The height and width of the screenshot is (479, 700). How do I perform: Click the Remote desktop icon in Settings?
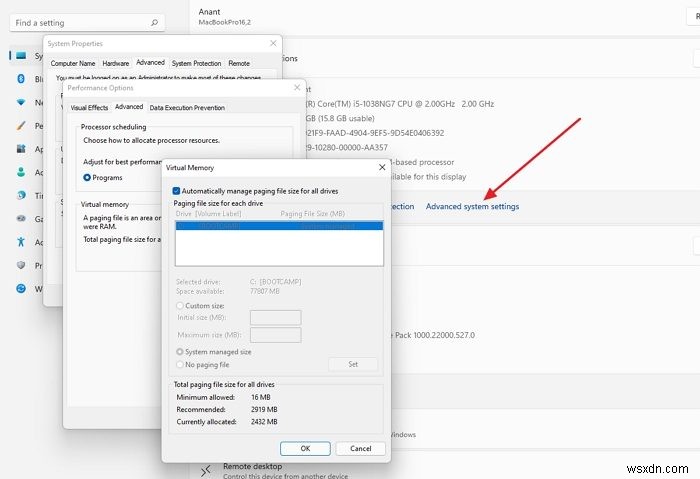[x=205, y=471]
